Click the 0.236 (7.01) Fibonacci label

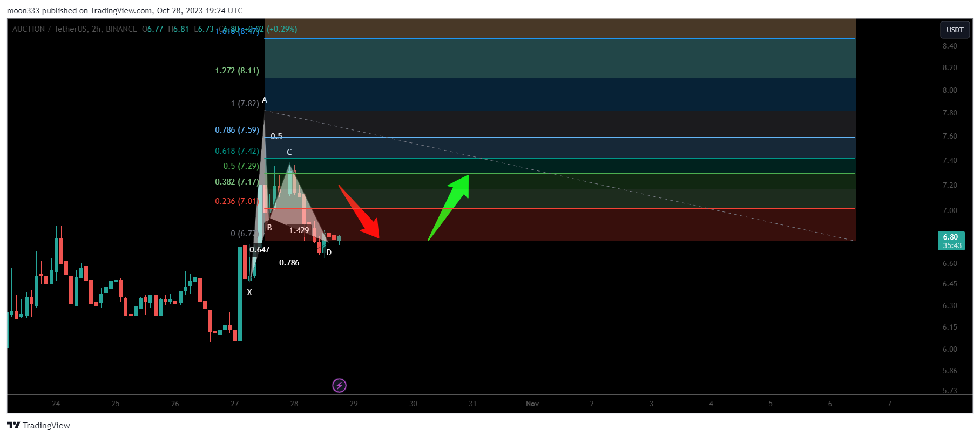237,201
